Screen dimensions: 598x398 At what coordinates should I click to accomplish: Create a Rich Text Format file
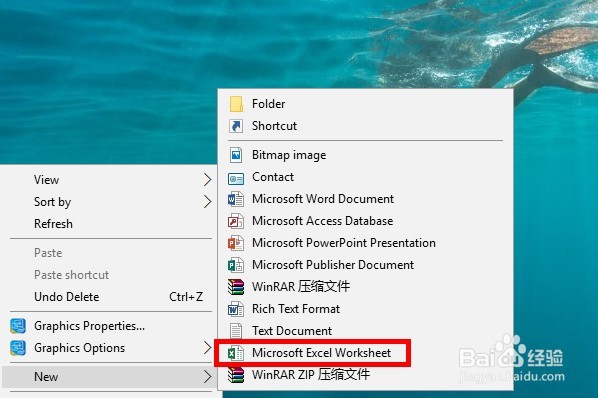(365, 309)
